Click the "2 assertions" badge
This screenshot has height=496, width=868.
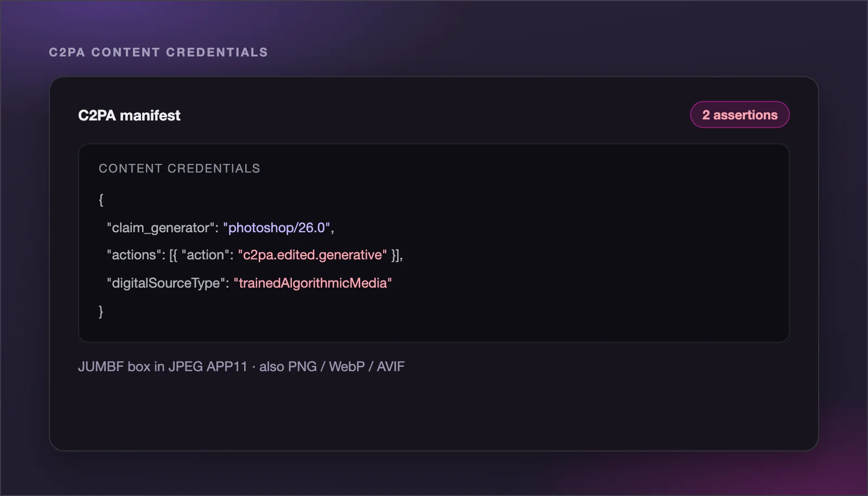(739, 115)
